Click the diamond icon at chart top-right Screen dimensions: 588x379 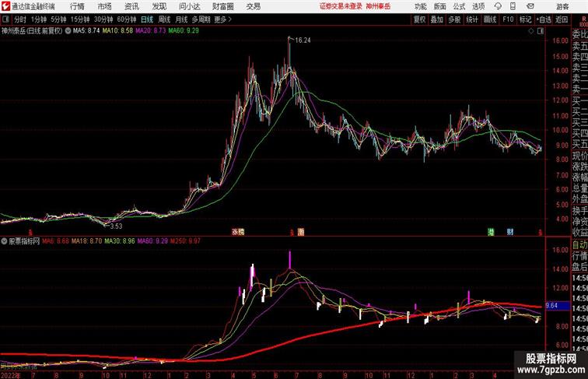[x=531, y=31]
